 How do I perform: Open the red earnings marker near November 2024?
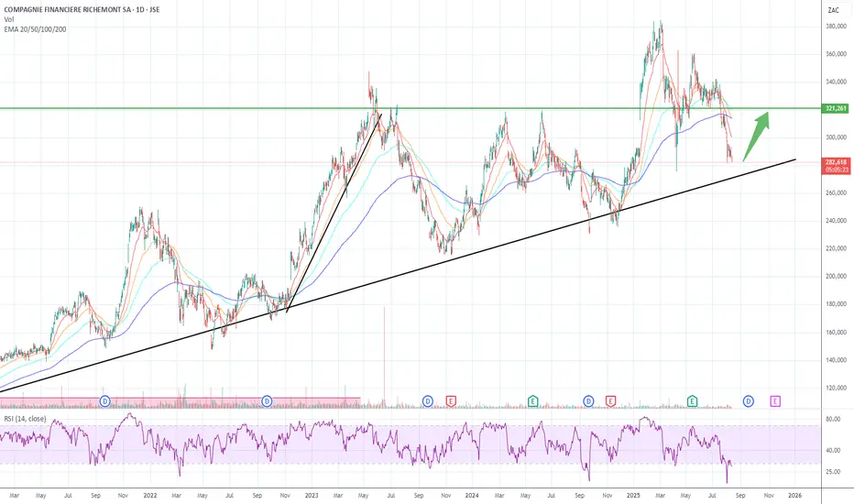click(x=610, y=401)
